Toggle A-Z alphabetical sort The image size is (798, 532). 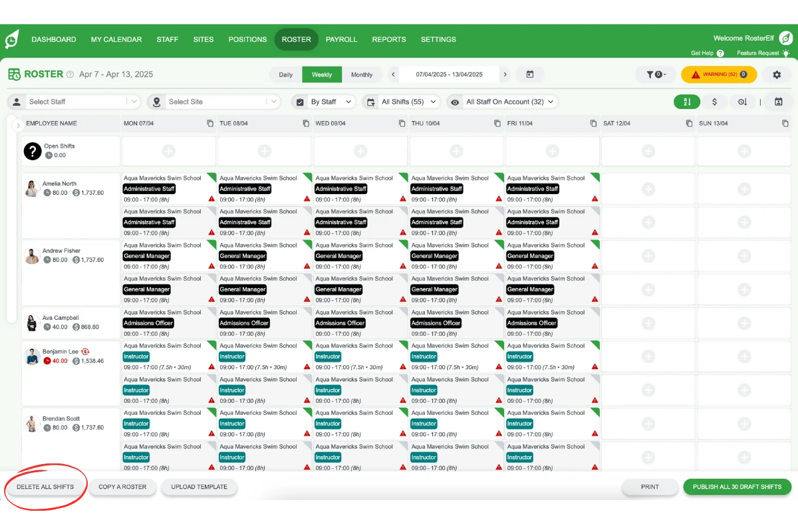(687, 102)
